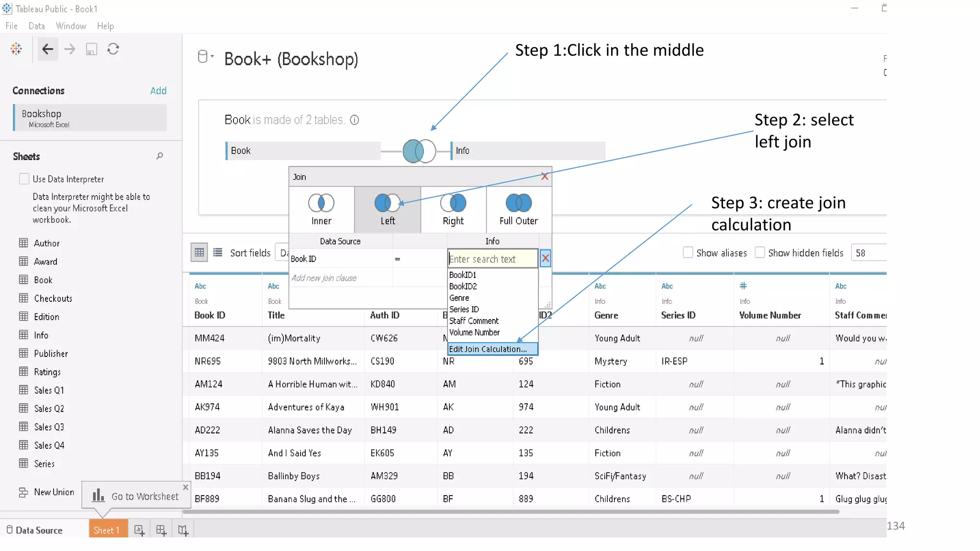Select BookID1 from field list
Image resolution: width=980 pixels, height=551 pixels.
pos(463,275)
